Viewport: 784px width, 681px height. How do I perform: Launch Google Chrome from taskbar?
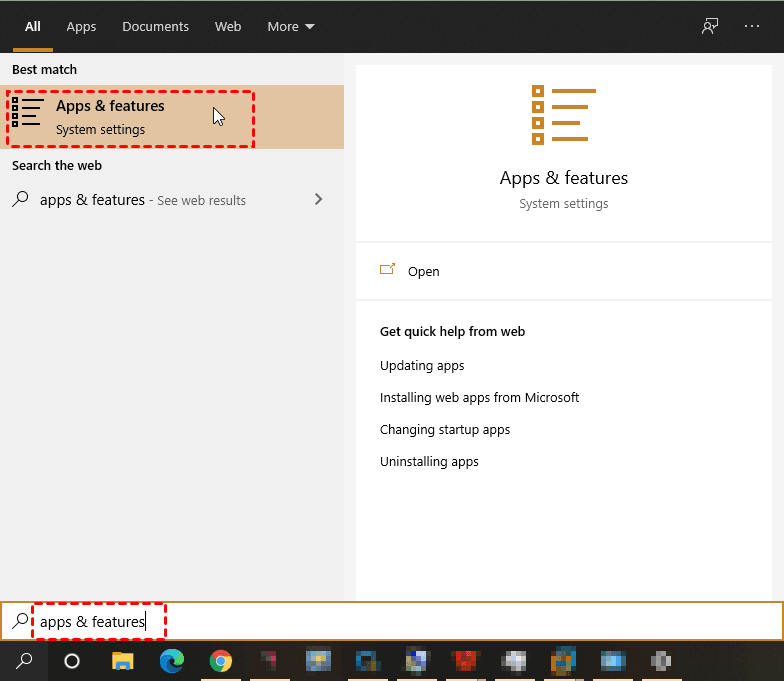point(221,660)
